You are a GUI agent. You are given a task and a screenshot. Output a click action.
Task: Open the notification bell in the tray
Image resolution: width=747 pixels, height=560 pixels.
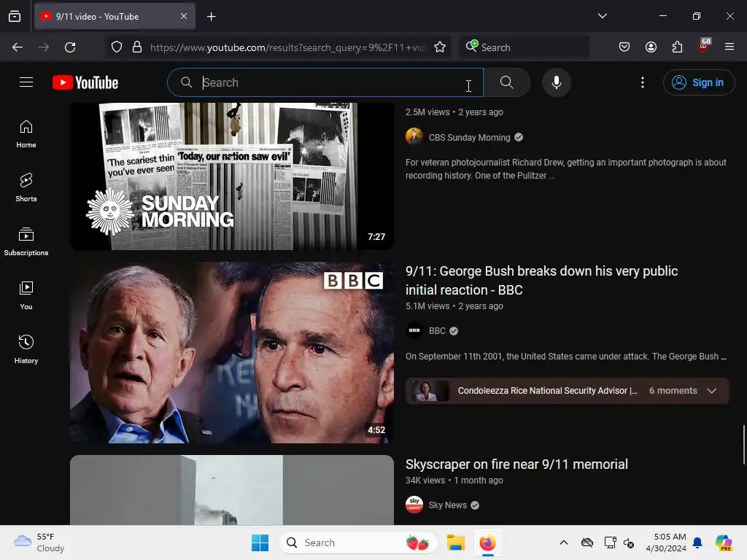pos(697,542)
